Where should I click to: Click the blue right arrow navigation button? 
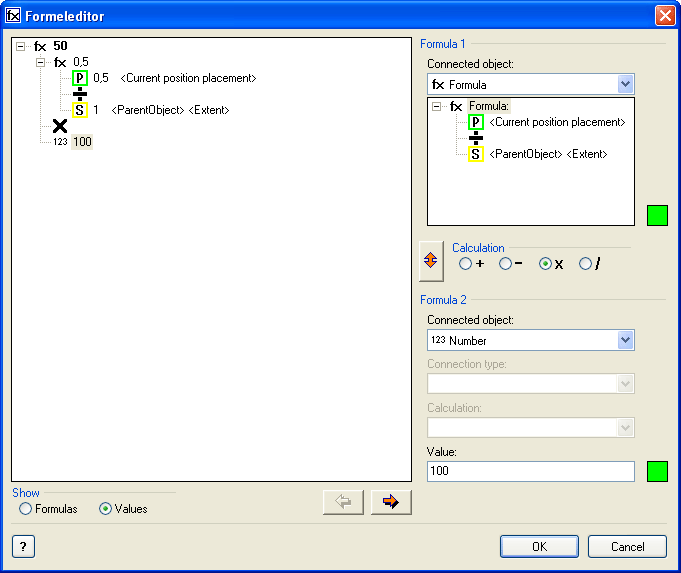tap(391, 502)
